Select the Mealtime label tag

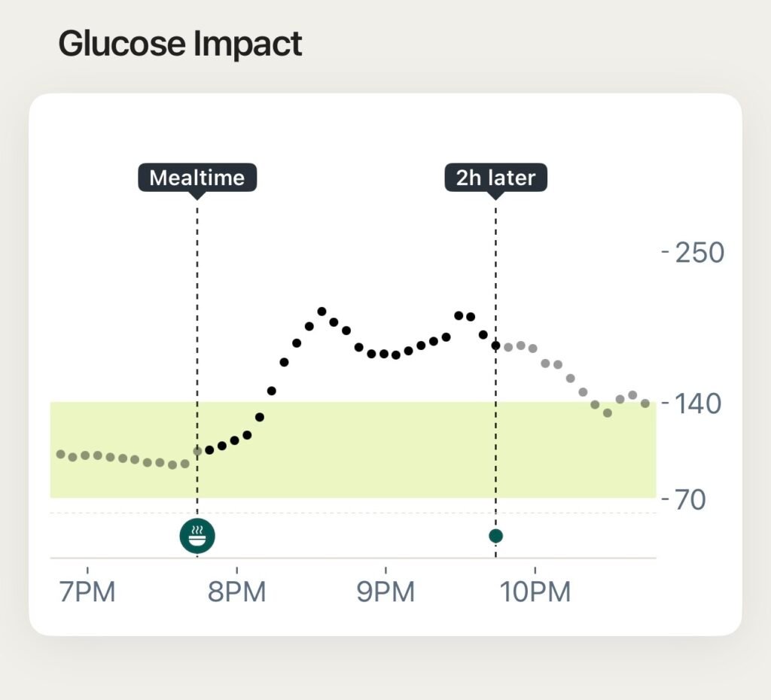coord(197,178)
